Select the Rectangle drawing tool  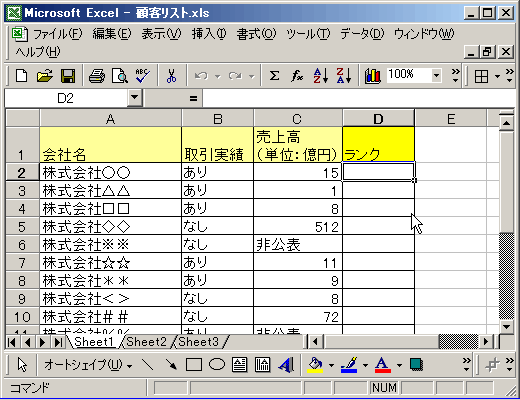(x=194, y=365)
